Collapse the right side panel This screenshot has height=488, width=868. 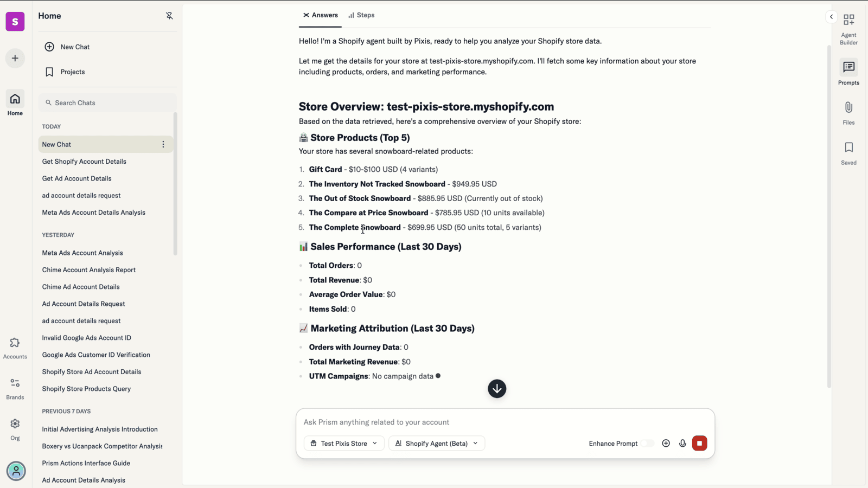(831, 16)
